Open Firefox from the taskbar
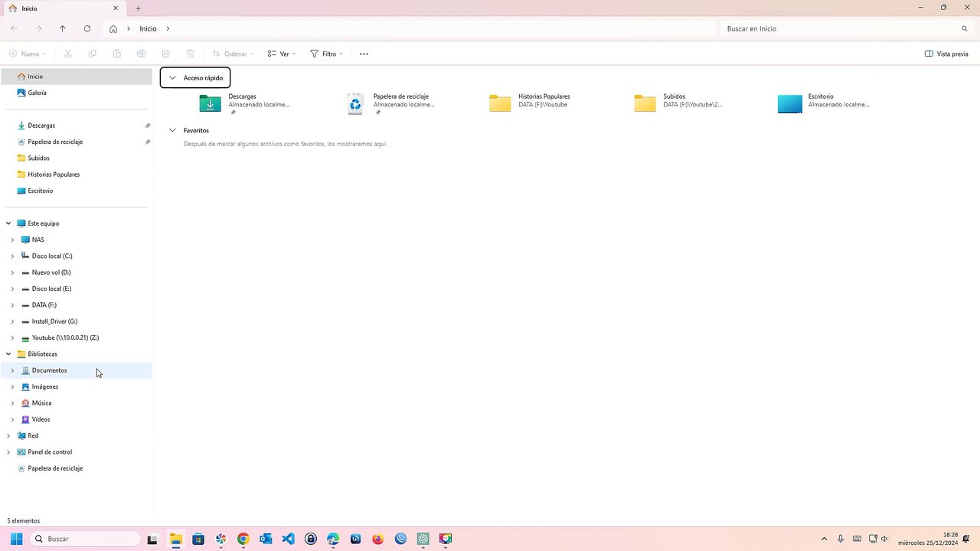This screenshot has height=551, width=980. [377, 539]
